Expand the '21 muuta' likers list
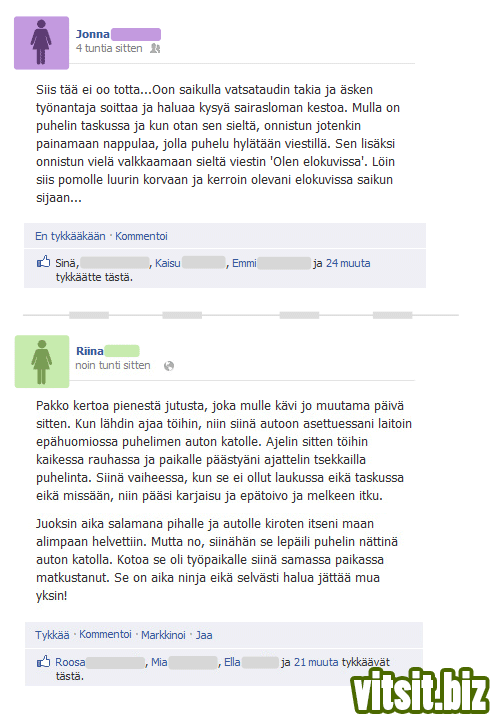Viewport: 490px width, 716px height. (316, 662)
